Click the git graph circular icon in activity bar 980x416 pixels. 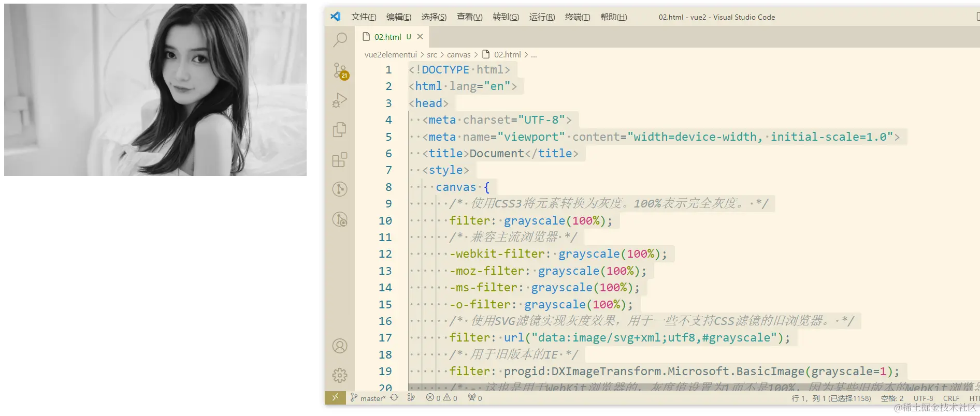340,189
